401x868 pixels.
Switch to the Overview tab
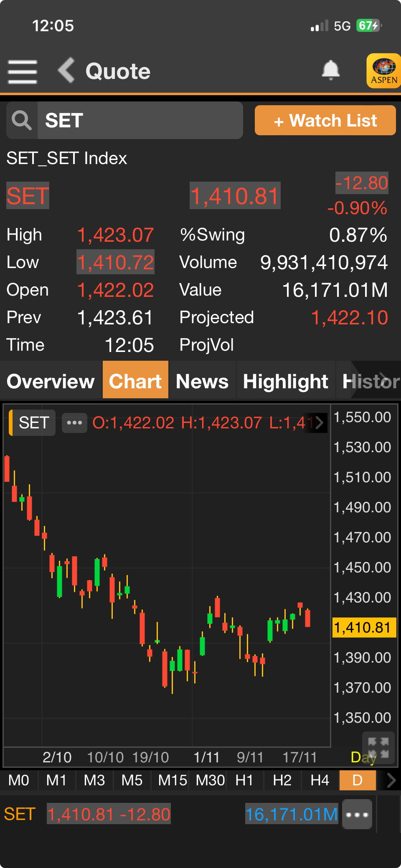pos(51,381)
